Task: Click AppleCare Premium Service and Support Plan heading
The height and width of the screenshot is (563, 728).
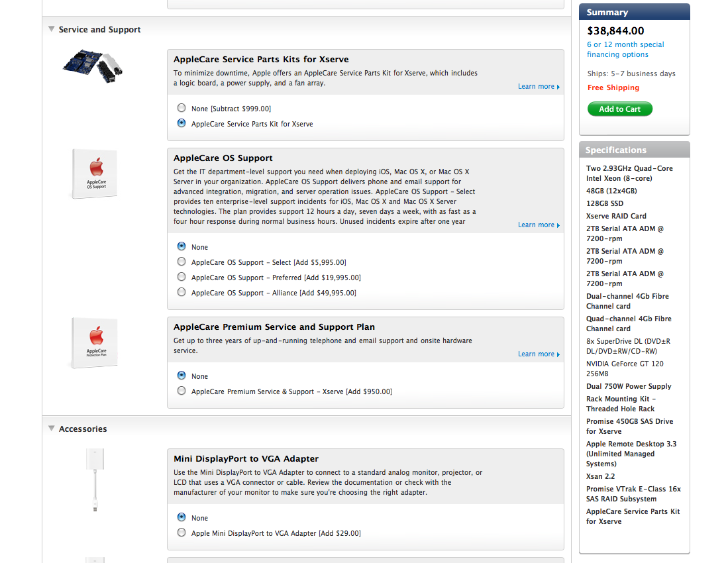Action: [x=274, y=327]
